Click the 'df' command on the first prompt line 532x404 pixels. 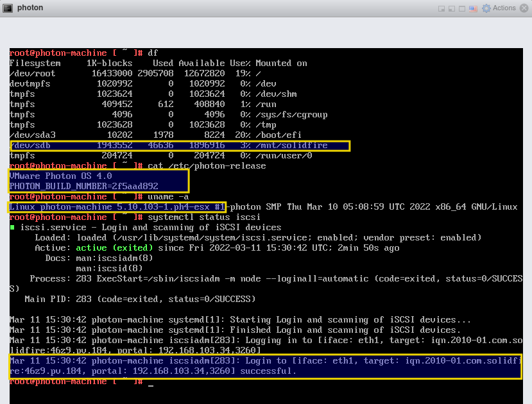153,53
